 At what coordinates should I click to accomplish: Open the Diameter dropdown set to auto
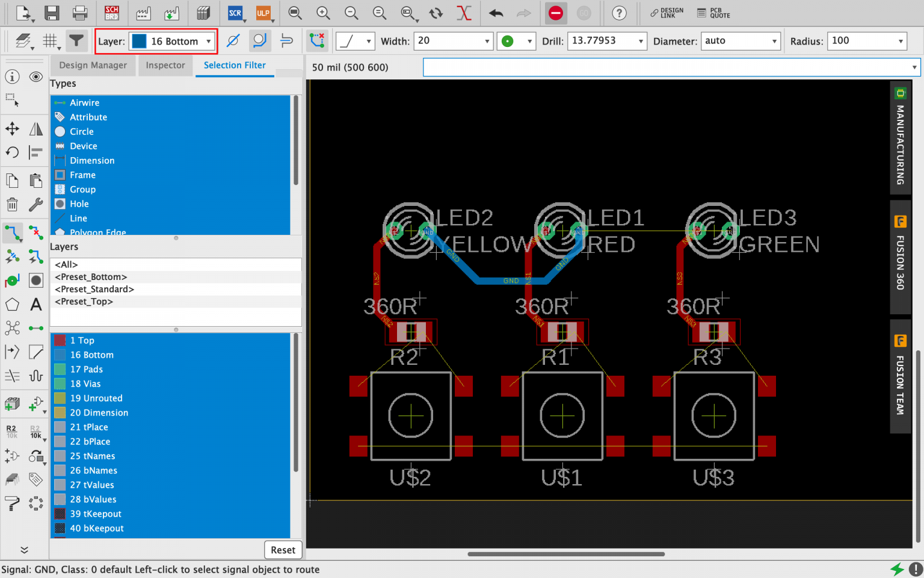click(x=741, y=41)
